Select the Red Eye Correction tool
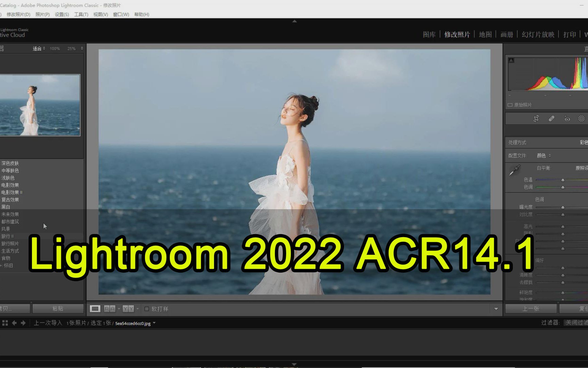 (567, 119)
